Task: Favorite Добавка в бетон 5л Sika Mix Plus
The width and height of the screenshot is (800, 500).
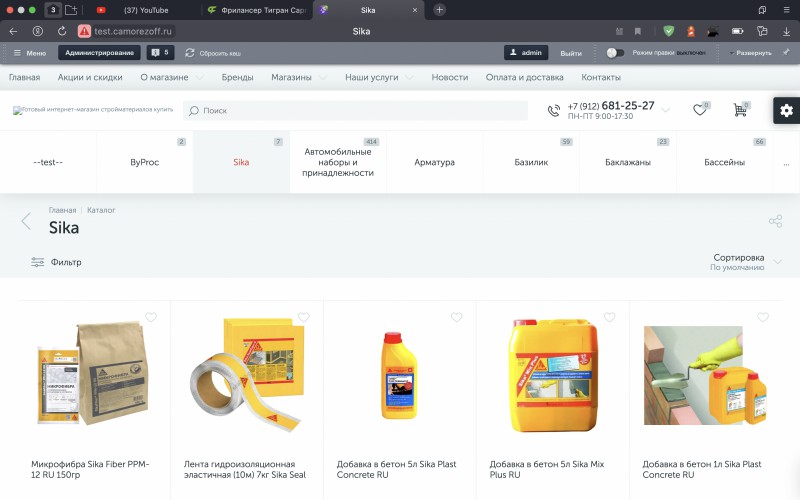Action: click(x=610, y=317)
